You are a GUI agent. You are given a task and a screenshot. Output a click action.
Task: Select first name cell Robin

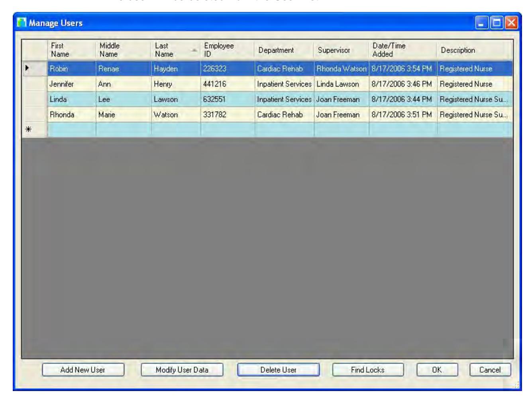click(72, 69)
